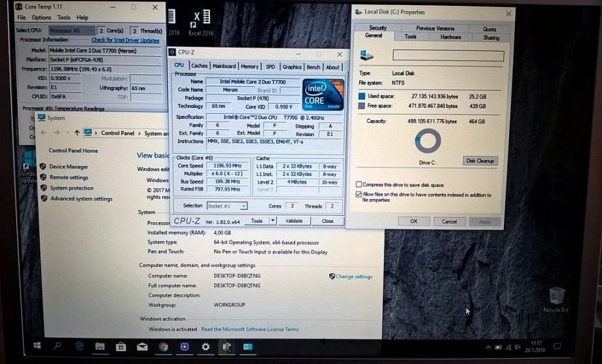
Task: Open File Explorer from the taskbar
Action: tap(100, 347)
